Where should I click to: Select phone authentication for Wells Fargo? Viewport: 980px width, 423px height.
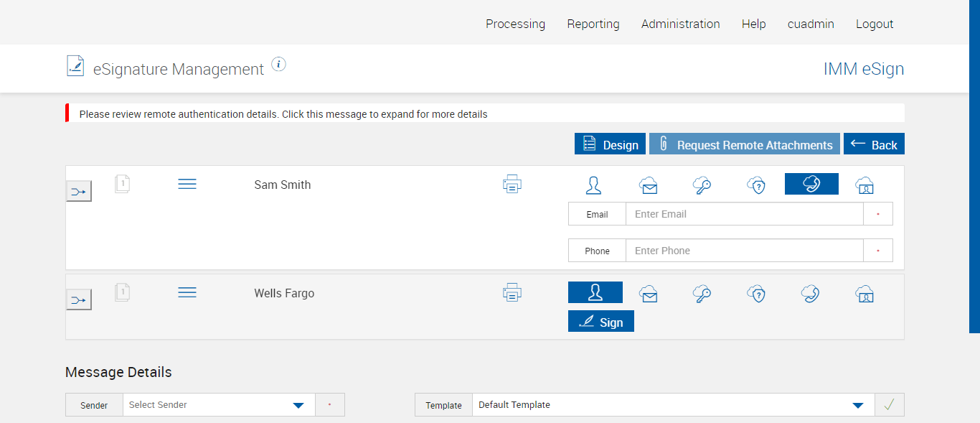(811, 293)
